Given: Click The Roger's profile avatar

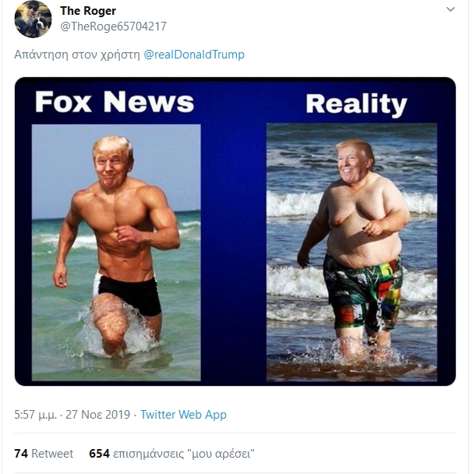Looking at the screenshot, I should point(33,19).
